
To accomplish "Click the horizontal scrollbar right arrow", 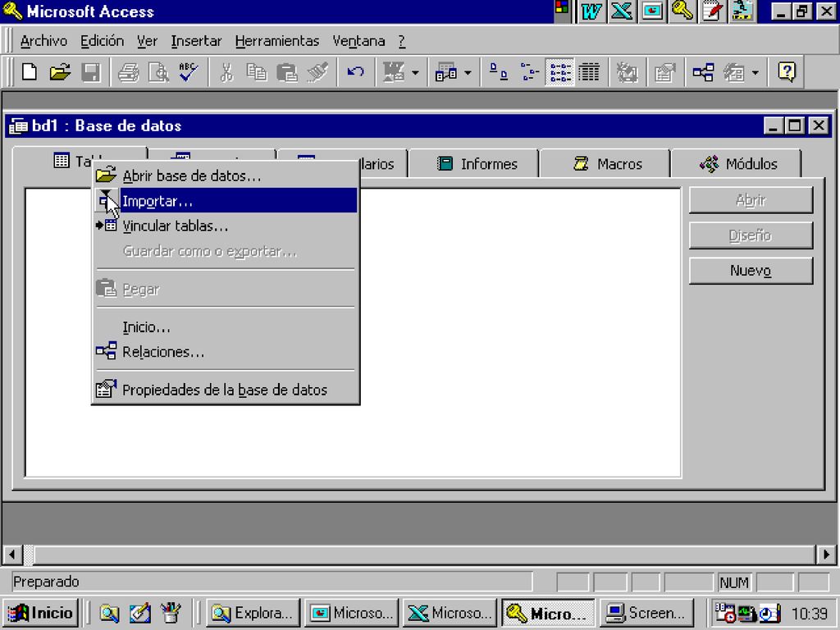I will pos(826,555).
